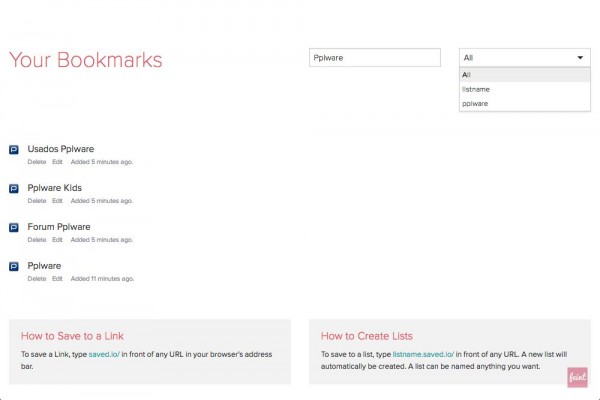This screenshot has width=600, height=400.
Task: Follow the listname.saved.io/ link
Action: click(x=423, y=354)
